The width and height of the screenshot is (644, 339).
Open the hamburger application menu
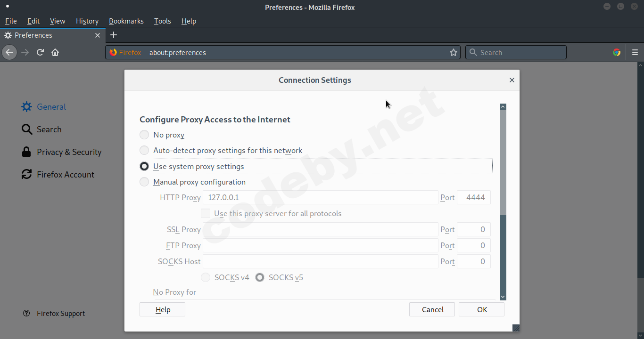click(x=635, y=52)
